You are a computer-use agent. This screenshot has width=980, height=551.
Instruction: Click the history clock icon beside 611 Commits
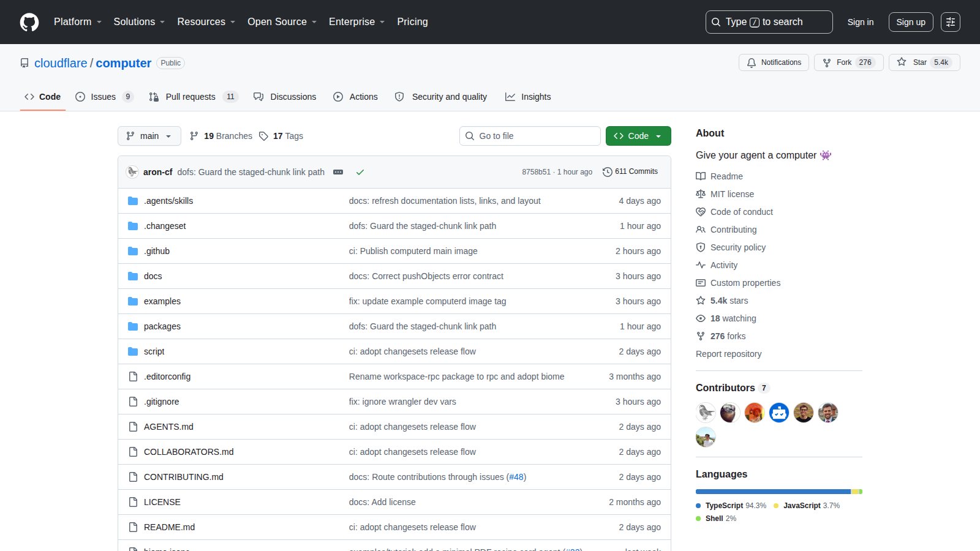[607, 172]
